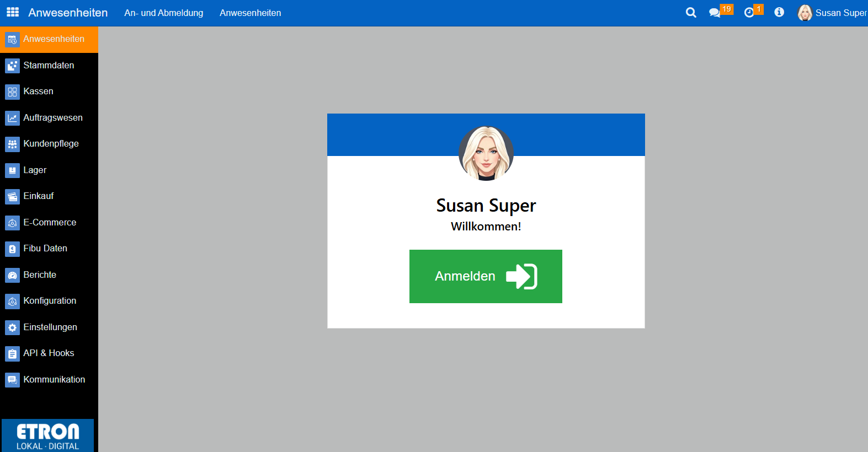
Task: Navigate to E-Commerce module
Action: [x=50, y=222]
